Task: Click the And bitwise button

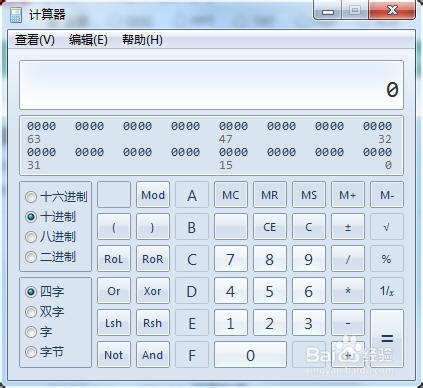Action: coord(153,355)
